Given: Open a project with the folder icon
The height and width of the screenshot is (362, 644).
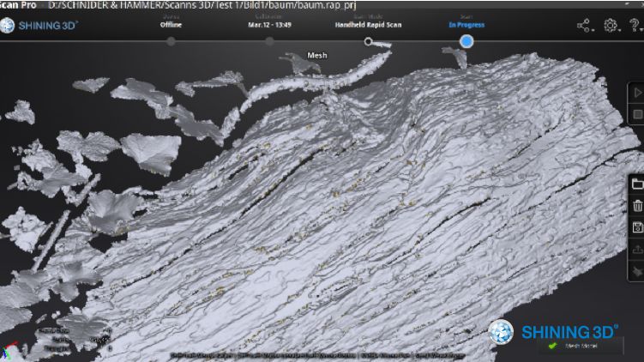Looking at the screenshot, I should [x=637, y=184].
